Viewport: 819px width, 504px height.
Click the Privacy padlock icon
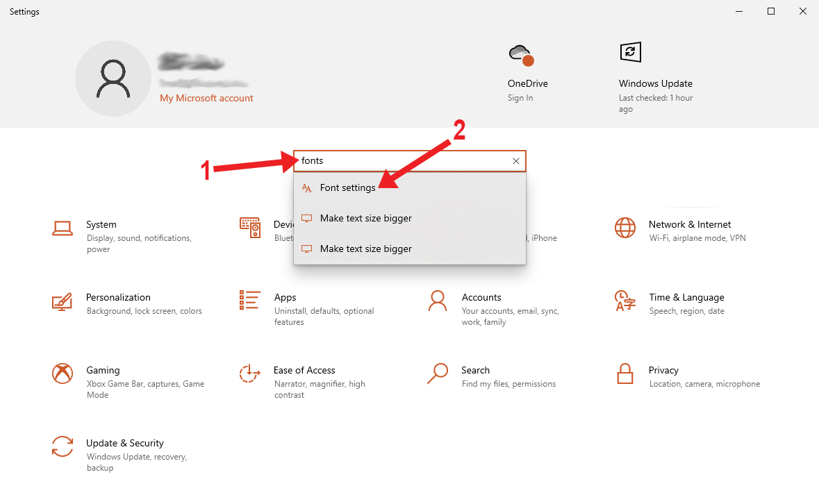(624, 373)
